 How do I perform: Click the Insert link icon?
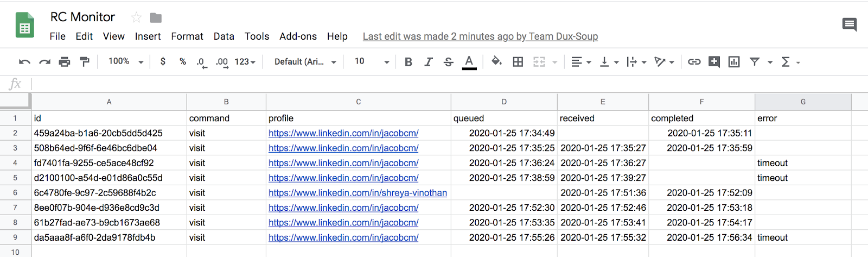694,62
